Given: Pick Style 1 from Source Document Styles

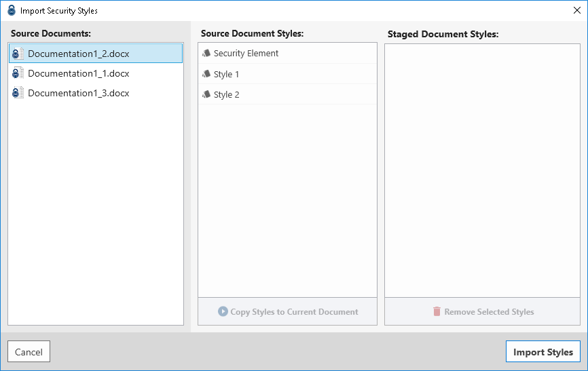Looking at the screenshot, I should click(226, 74).
